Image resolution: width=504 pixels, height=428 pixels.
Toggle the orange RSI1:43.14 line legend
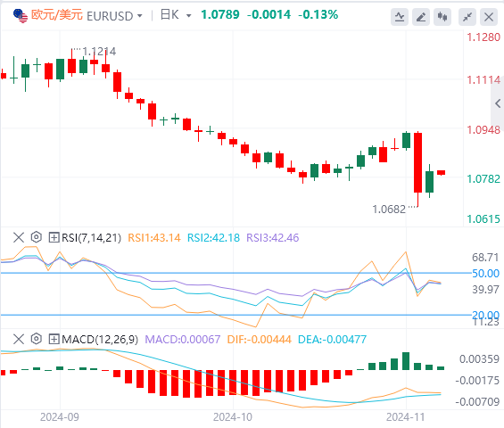pyautogui.click(x=154, y=238)
